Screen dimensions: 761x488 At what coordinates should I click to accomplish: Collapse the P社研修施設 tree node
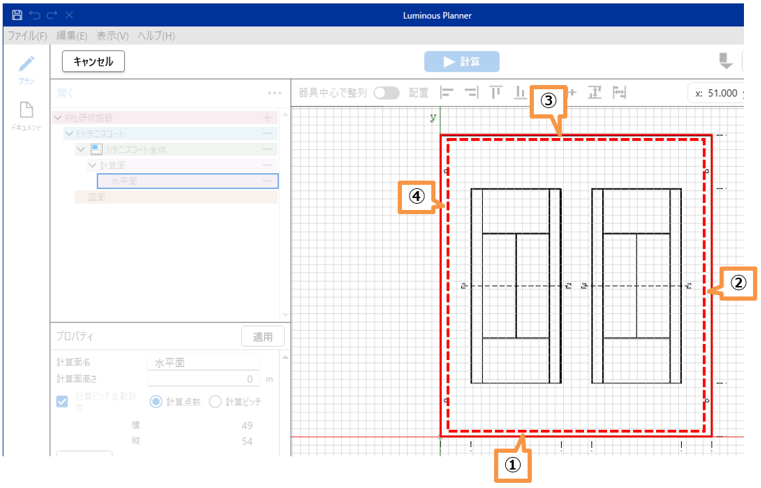(58, 118)
